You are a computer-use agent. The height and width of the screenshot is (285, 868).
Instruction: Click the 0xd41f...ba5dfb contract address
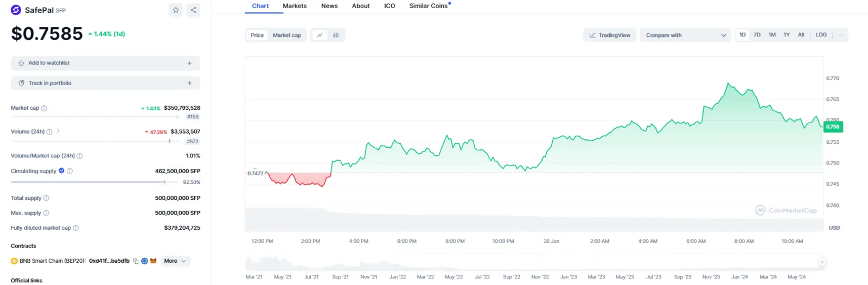(109, 261)
